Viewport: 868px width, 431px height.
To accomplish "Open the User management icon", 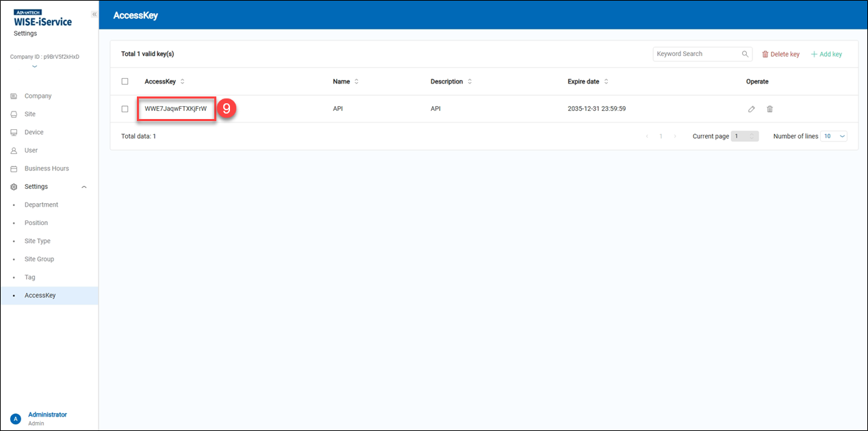I will coord(14,150).
